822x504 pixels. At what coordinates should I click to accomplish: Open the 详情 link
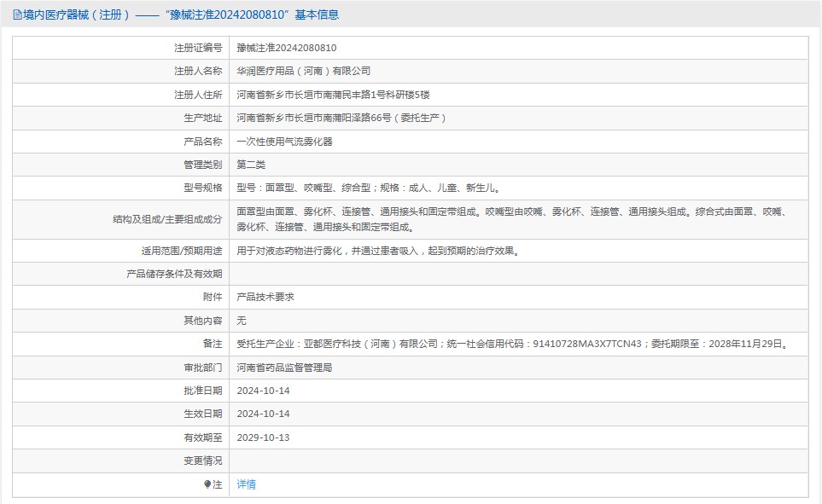(x=247, y=484)
